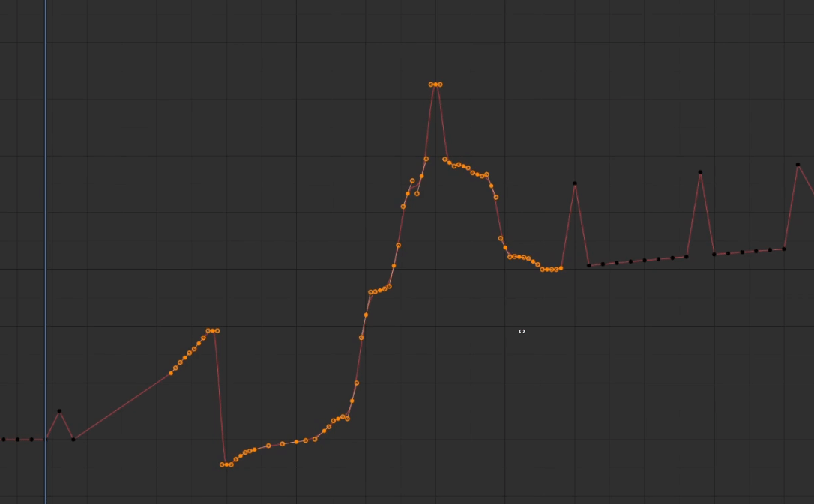This screenshot has height=504, width=814.
Task: Select the middle keyframe at the lowest orange trough
Action: point(226,464)
